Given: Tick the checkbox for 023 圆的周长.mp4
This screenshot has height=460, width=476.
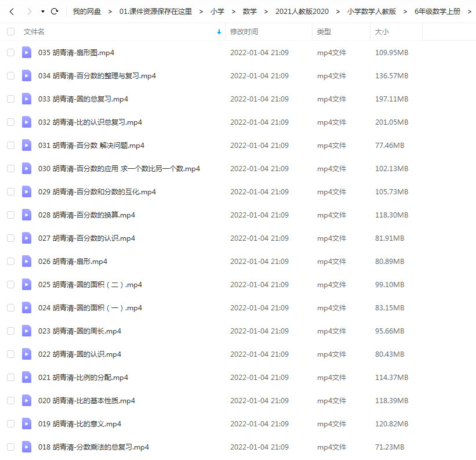Looking at the screenshot, I should click(10, 331).
